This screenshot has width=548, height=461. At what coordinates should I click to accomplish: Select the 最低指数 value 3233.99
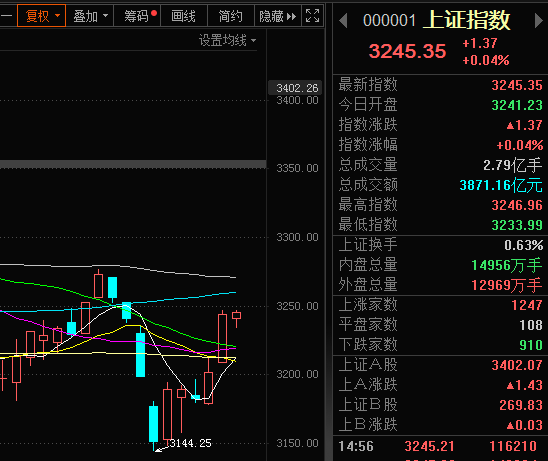[517, 225]
